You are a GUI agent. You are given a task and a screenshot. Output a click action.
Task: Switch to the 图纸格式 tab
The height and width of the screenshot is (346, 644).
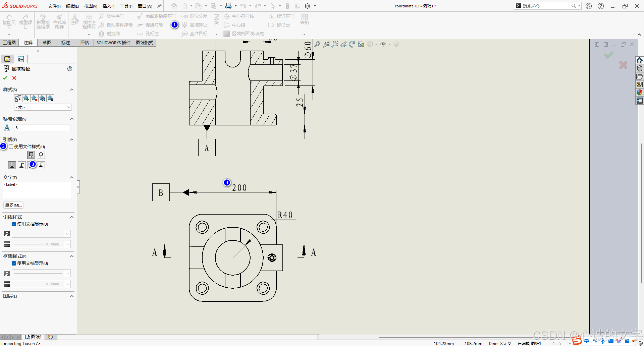[x=145, y=43]
